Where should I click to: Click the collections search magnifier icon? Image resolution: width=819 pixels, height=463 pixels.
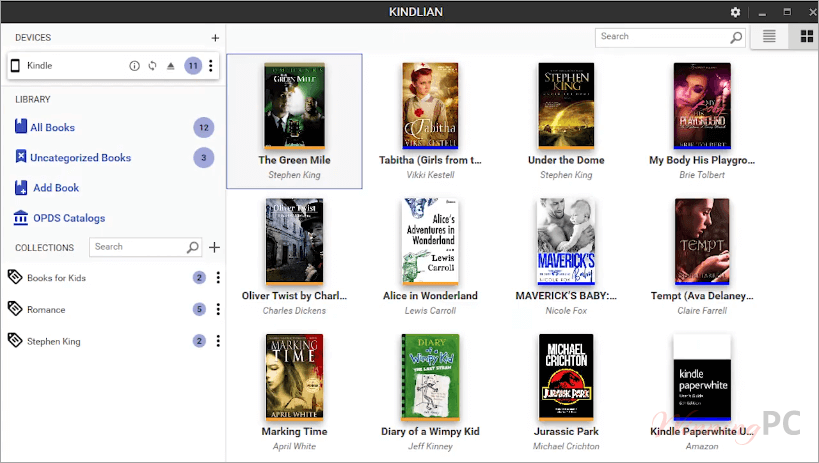pyautogui.click(x=193, y=247)
